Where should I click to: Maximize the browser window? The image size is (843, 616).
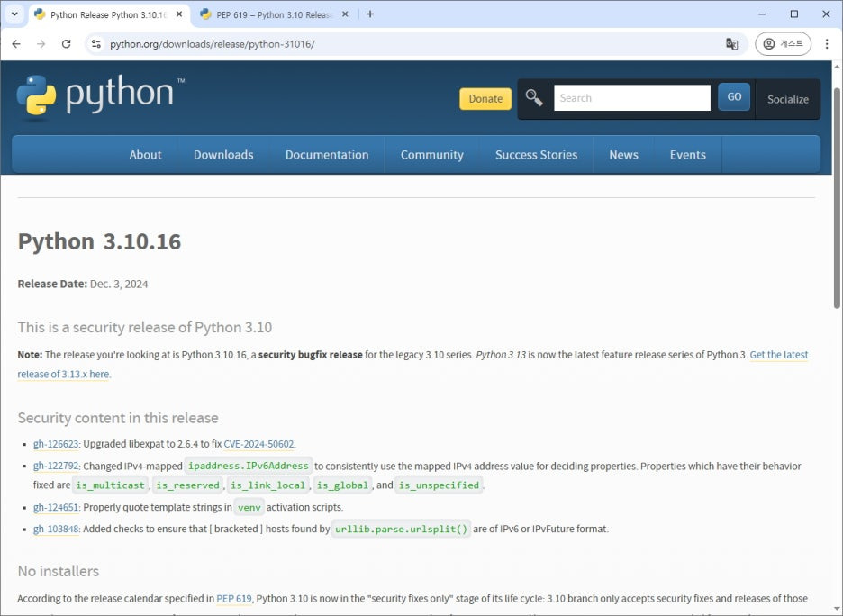tap(794, 14)
